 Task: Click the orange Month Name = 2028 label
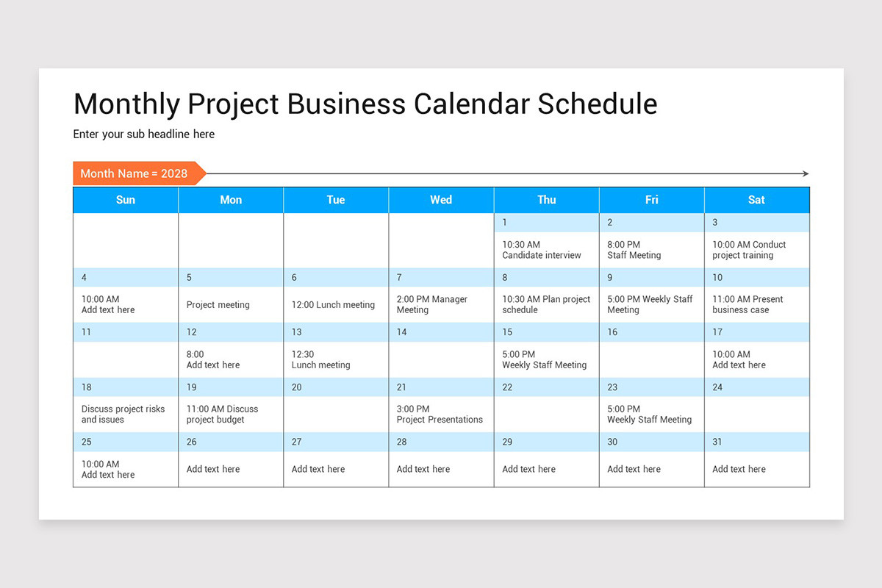135,173
